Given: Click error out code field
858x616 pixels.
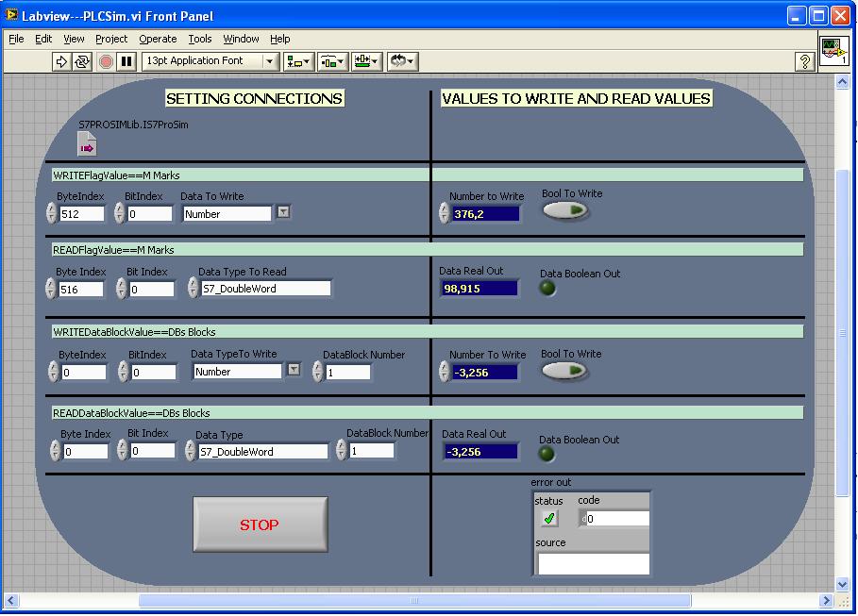Looking at the screenshot, I should tap(618, 519).
